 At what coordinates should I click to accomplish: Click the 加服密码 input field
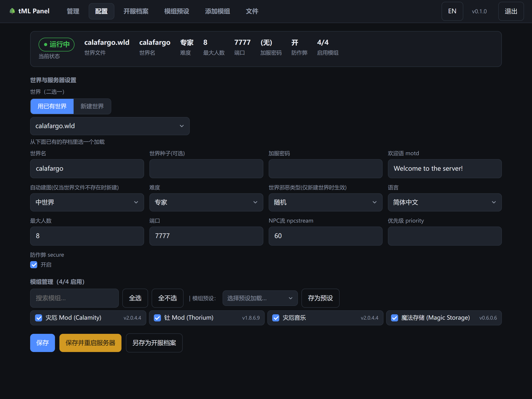point(325,169)
